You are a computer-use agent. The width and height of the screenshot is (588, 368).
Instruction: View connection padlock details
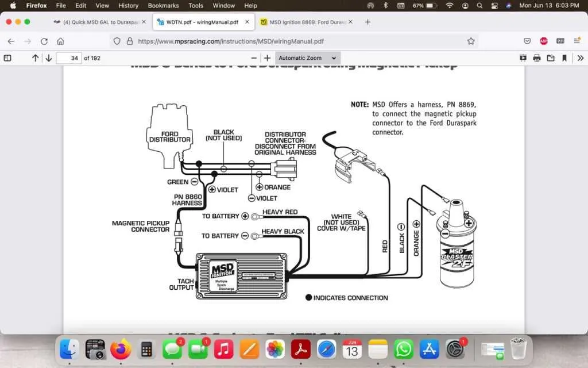click(x=130, y=41)
